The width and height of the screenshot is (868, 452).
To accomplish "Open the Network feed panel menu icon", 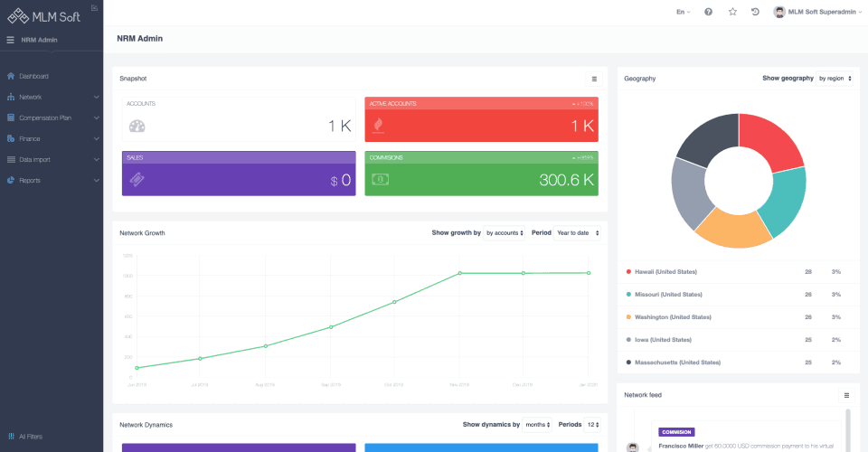I will point(846,395).
